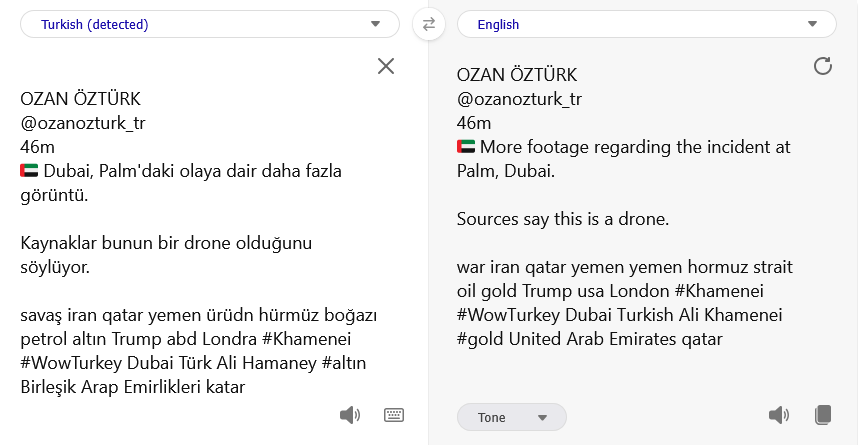Click the retranslate refresh icon
Image resolution: width=858 pixels, height=445 pixels.
click(822, 66)
